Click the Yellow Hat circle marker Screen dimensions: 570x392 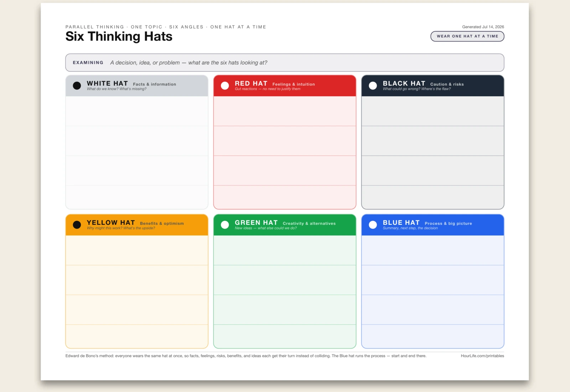click(77, 225)
